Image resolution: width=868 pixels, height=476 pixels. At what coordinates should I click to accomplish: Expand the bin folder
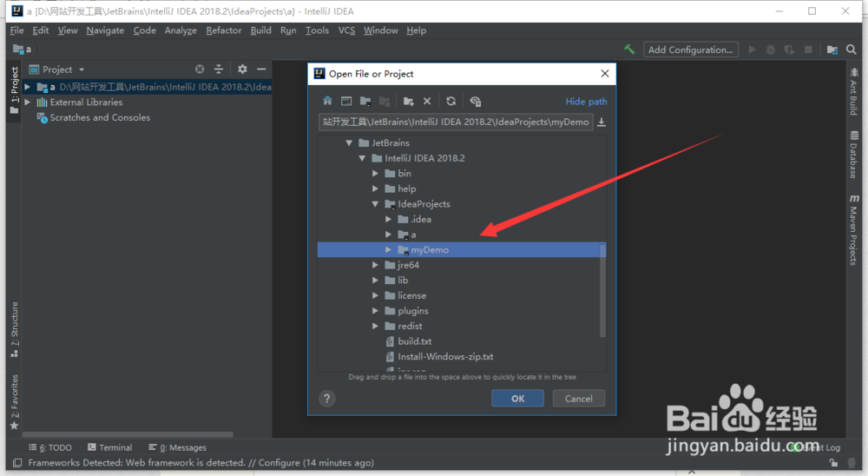point(375,174)
